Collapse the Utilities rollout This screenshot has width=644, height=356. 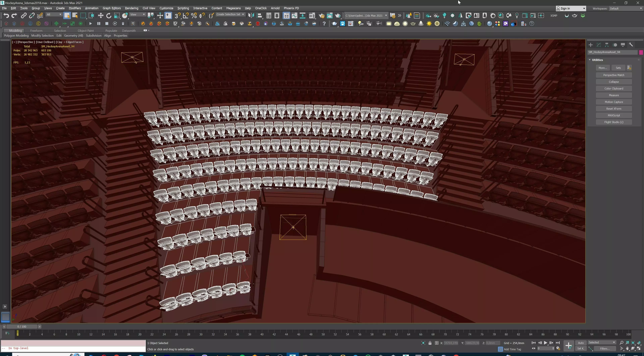coord(590,60)
